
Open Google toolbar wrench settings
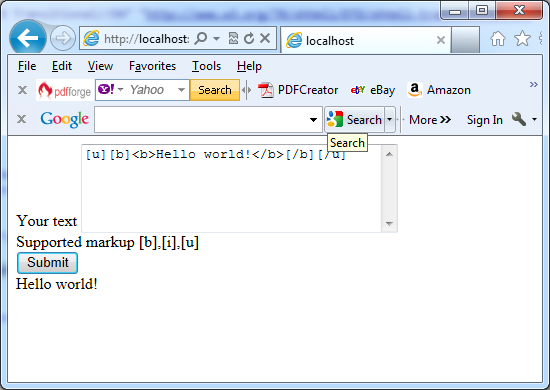(519, 119)
